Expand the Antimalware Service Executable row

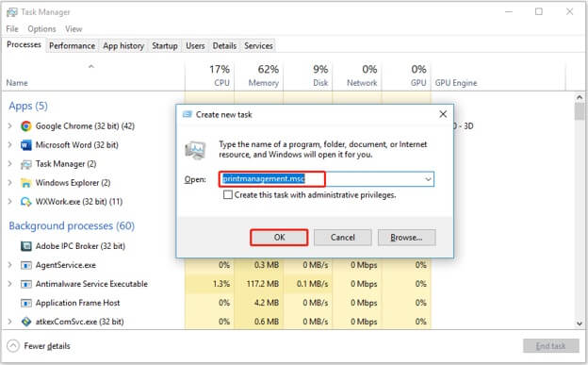pos(10,284)
